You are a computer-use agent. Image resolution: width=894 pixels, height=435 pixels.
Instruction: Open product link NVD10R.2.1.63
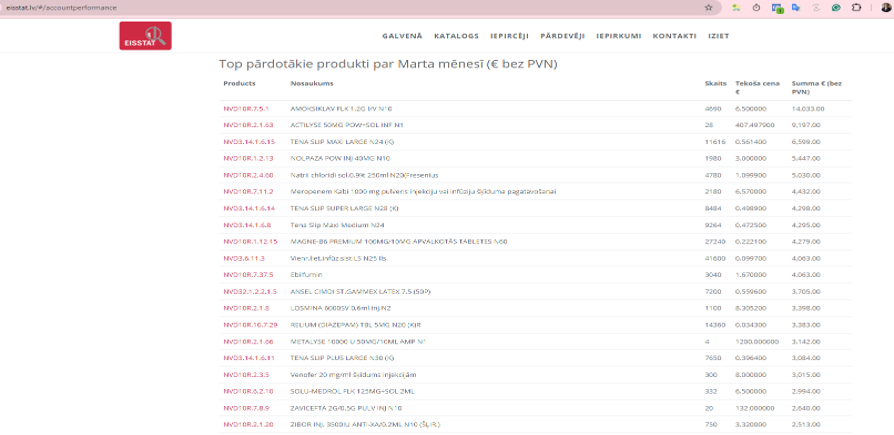pyautogui.click(x=248, y=125)
